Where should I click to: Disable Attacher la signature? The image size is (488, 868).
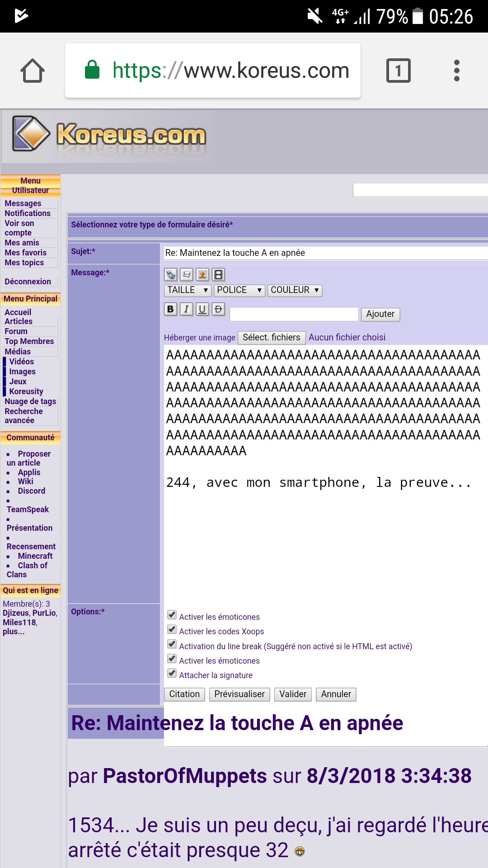click(172, 673)
